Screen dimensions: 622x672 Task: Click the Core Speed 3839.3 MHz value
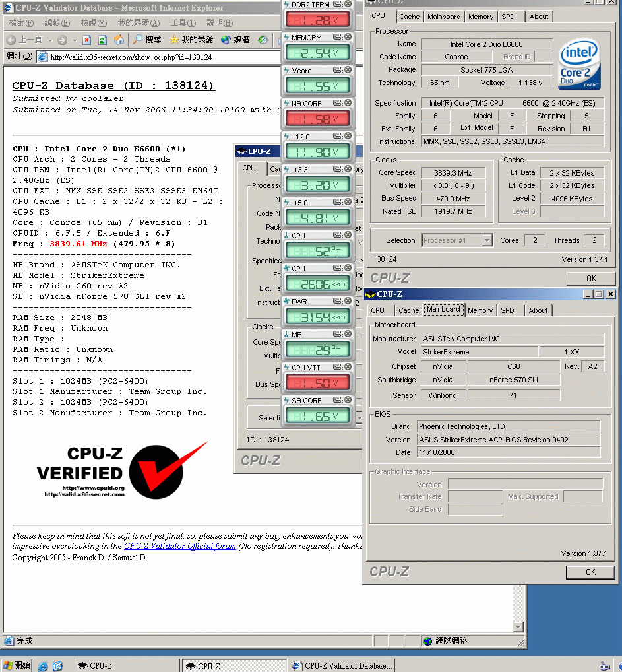(x=453, y=173)
